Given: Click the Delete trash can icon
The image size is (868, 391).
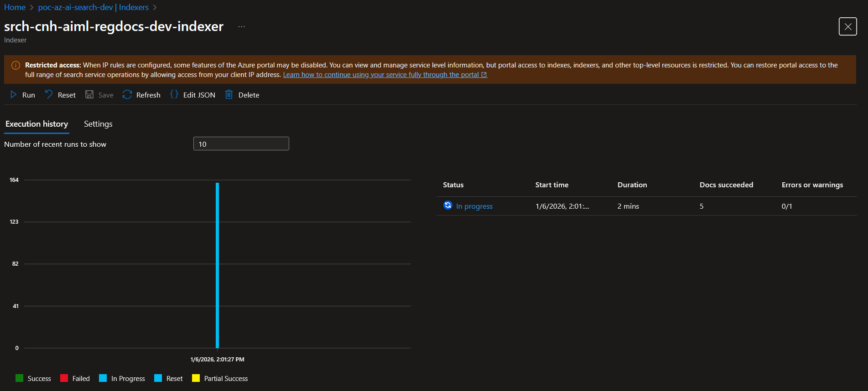Looking at the screenshot, I should 229,94.
